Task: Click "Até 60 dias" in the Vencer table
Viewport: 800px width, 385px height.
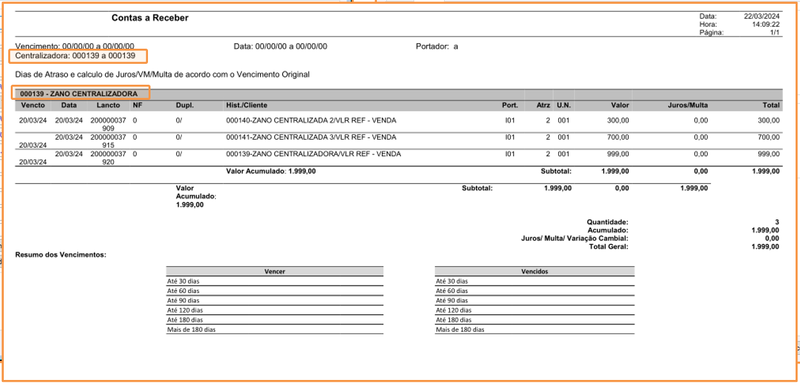Action: (182, 291)
